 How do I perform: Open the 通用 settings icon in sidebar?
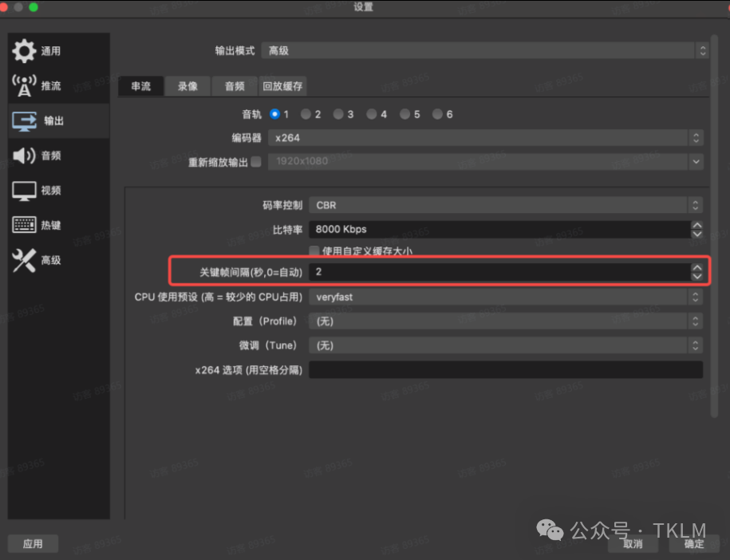click(26, 50)
